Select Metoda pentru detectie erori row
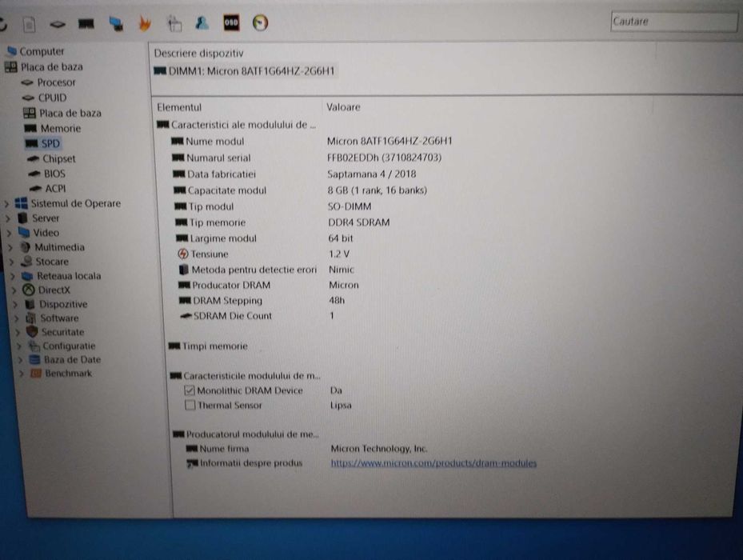The image size is (743, 560). (267, 270)
